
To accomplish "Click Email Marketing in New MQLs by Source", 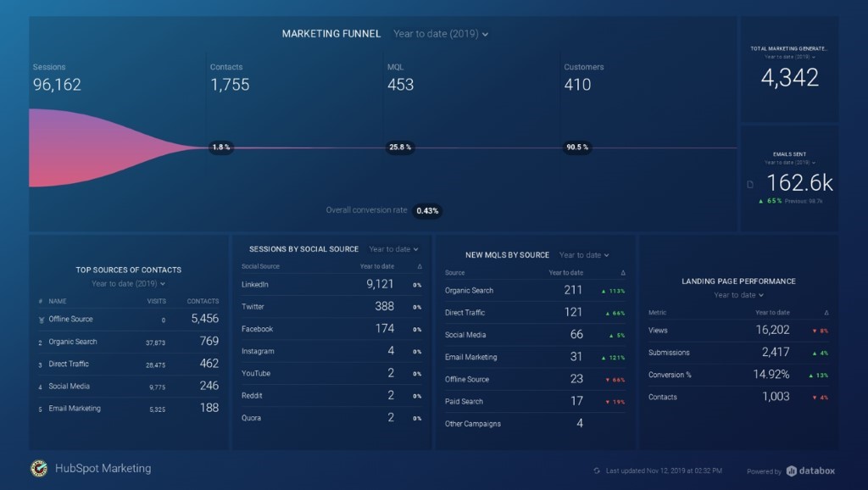I will [536, 357].
